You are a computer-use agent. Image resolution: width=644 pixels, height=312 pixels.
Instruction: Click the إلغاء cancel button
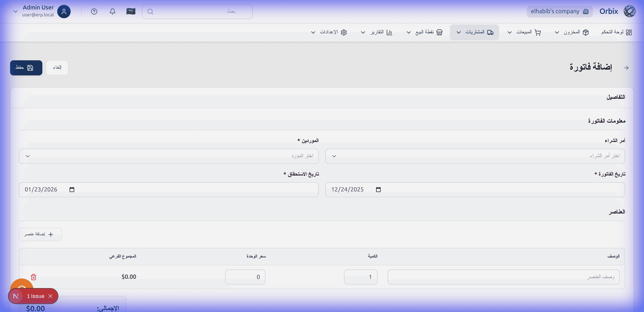click(x=57, y=68)
